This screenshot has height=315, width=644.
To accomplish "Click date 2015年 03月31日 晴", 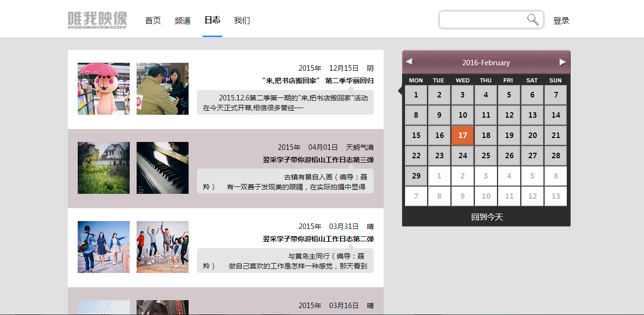I will tap(336, 226).
